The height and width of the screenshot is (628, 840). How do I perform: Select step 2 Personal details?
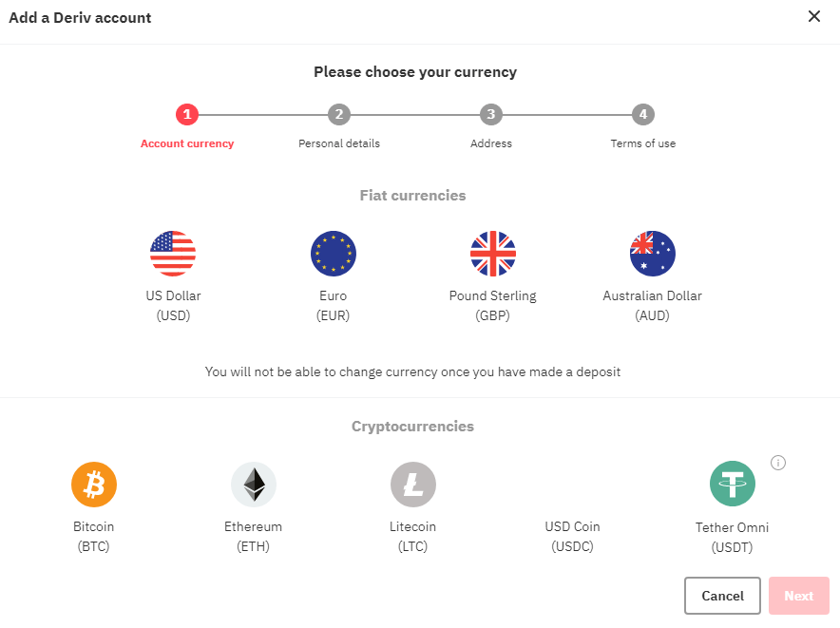(339, 114)
